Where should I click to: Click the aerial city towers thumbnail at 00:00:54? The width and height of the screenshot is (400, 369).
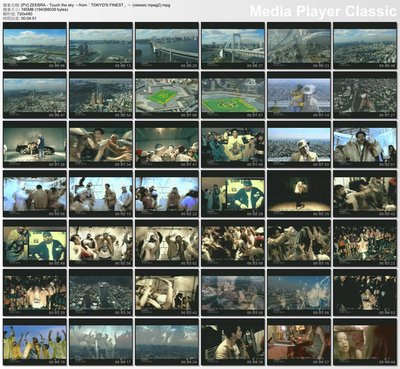101,95
